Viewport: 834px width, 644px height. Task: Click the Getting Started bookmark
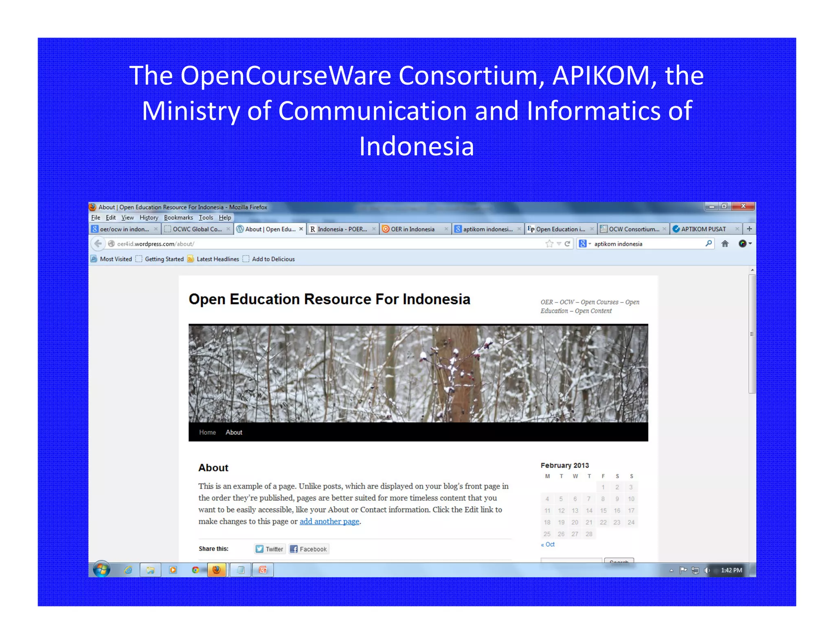(x=160, y=259)
